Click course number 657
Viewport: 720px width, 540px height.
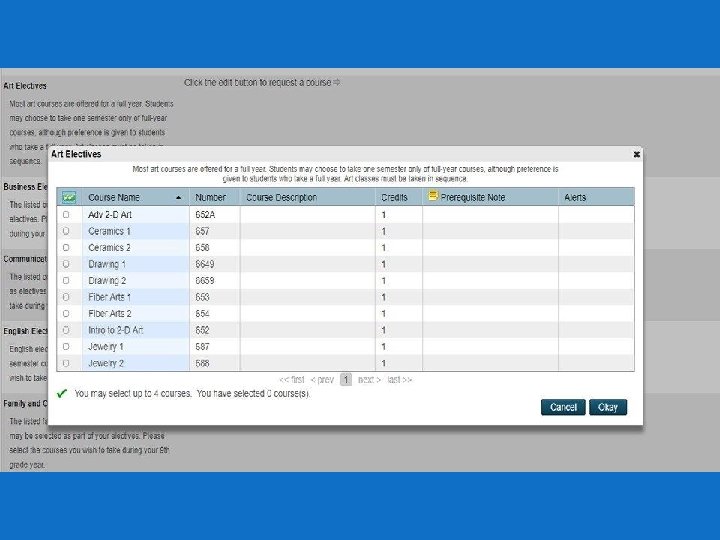point(202,231)
